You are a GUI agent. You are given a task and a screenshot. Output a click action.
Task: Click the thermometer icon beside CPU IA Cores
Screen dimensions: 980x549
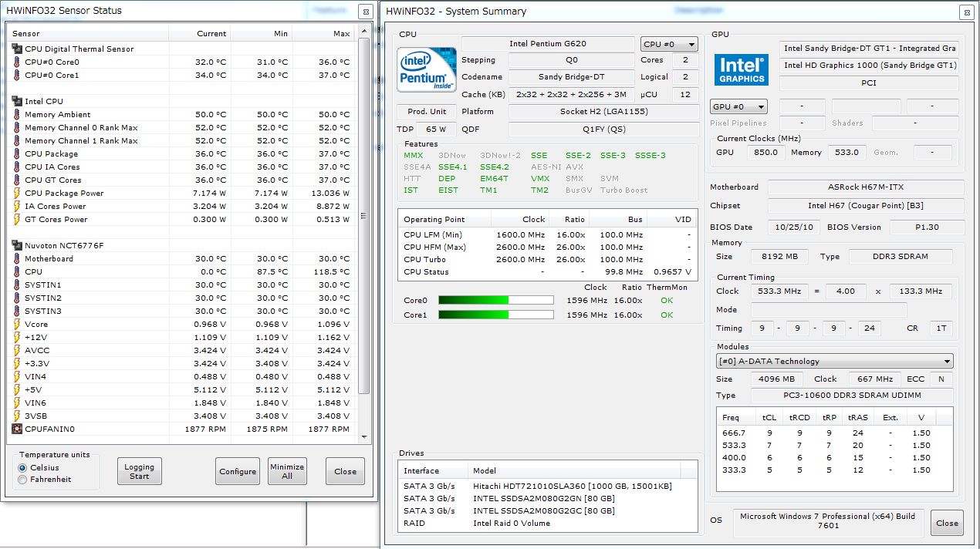pos(17,167)
